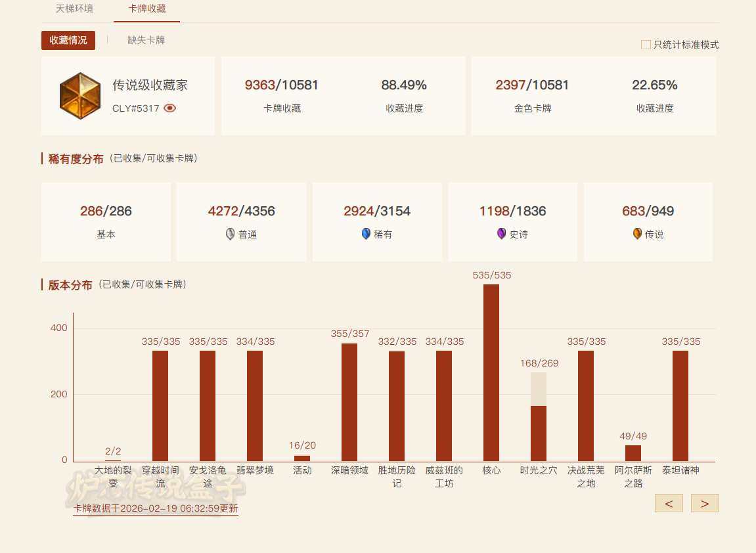Enable the 只统计标准模式 checkbox
This screenshot has width=756, height=553.
(x=646, y=45)
